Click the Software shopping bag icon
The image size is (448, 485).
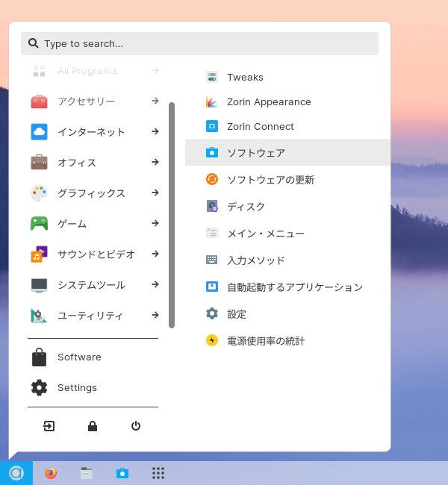pos(39,357)
